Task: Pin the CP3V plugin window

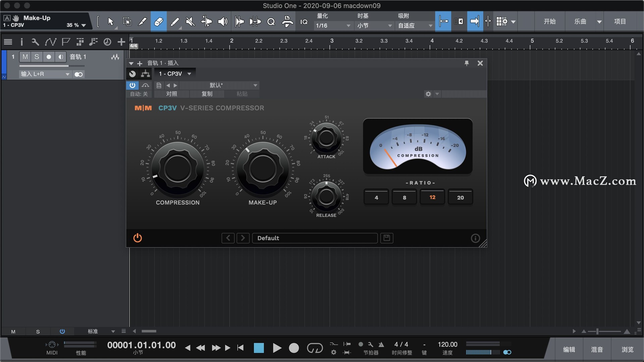Action: point(467,63)
